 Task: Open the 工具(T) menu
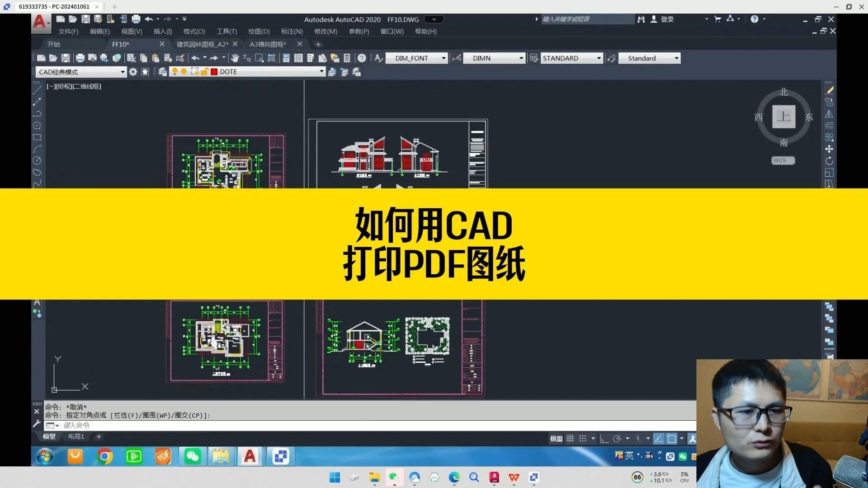point(226,31)
